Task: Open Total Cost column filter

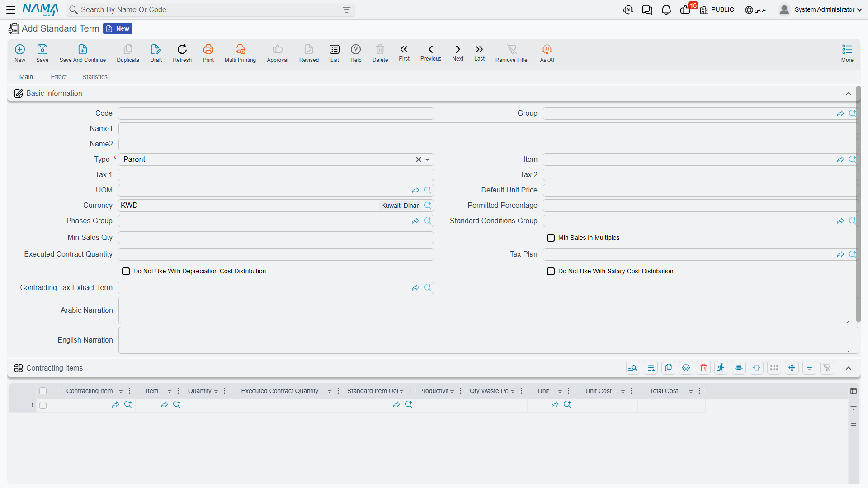Action: [691, 391]
